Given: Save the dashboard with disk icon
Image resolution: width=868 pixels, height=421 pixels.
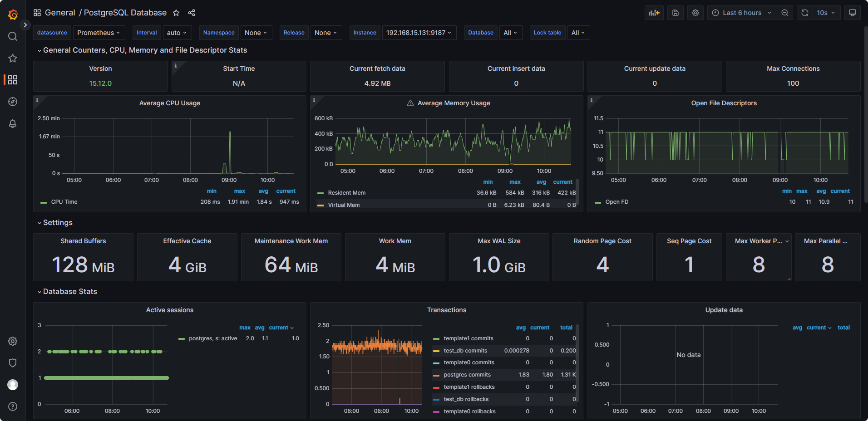Looking at the screenshot, I should click(676, 13).
